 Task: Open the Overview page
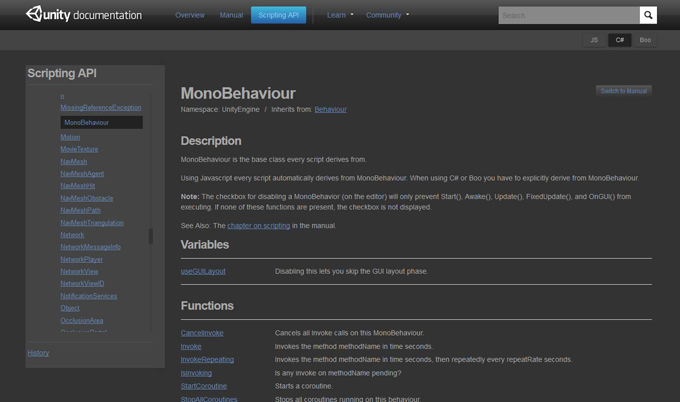pos(190,15)
